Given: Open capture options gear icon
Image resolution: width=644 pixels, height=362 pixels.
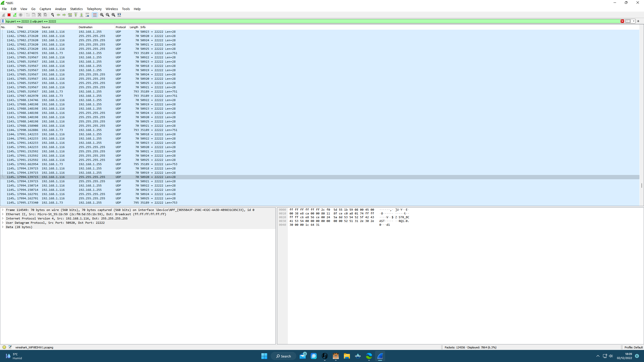Looking at the screenshot, I should pos(21,15).
